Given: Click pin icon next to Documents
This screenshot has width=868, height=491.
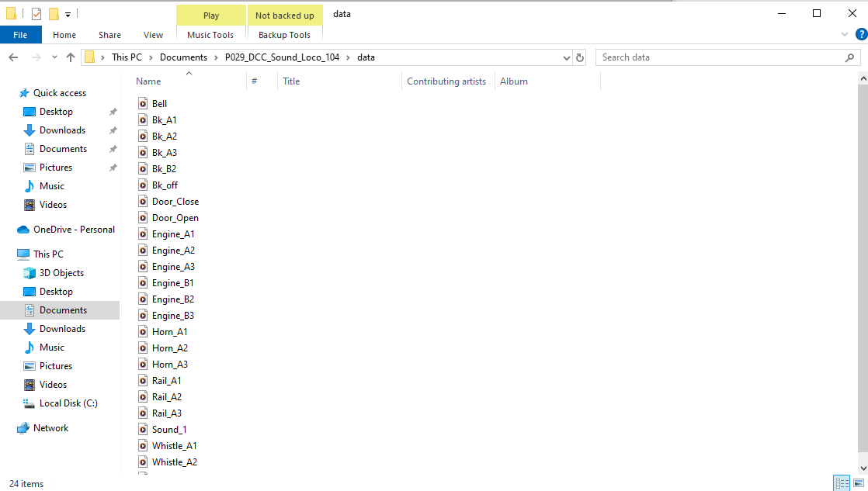Looking at the screenshot, I should point(113,149).
